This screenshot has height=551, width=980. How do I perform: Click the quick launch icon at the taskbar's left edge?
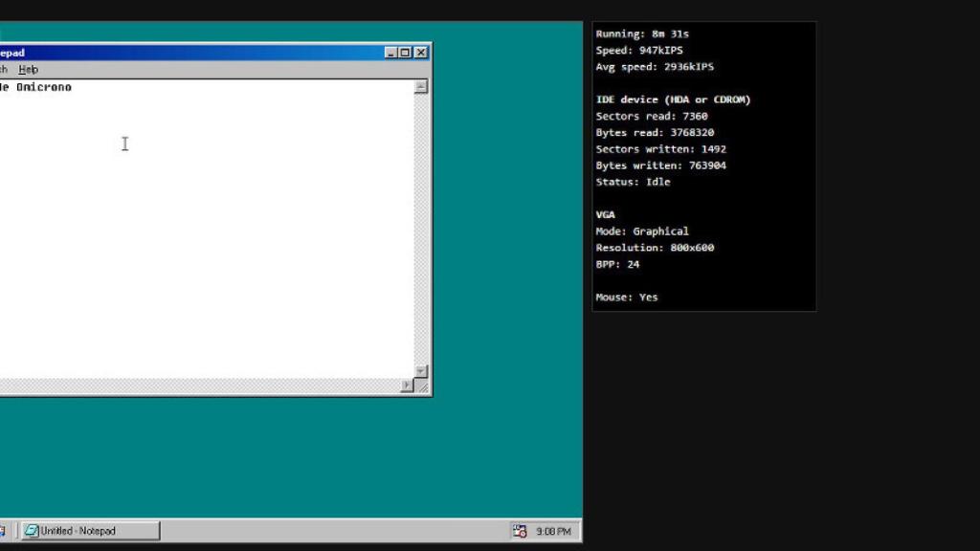point(3,531)
